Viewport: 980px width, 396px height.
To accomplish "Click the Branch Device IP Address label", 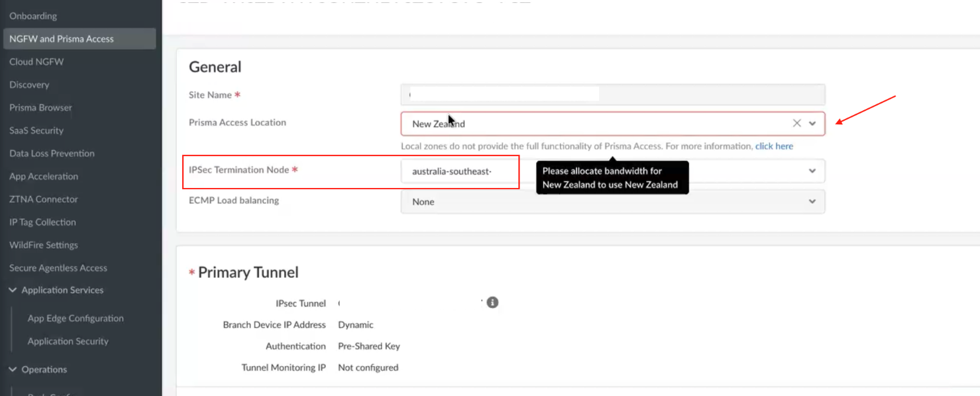I will click(x=274, y=325).
